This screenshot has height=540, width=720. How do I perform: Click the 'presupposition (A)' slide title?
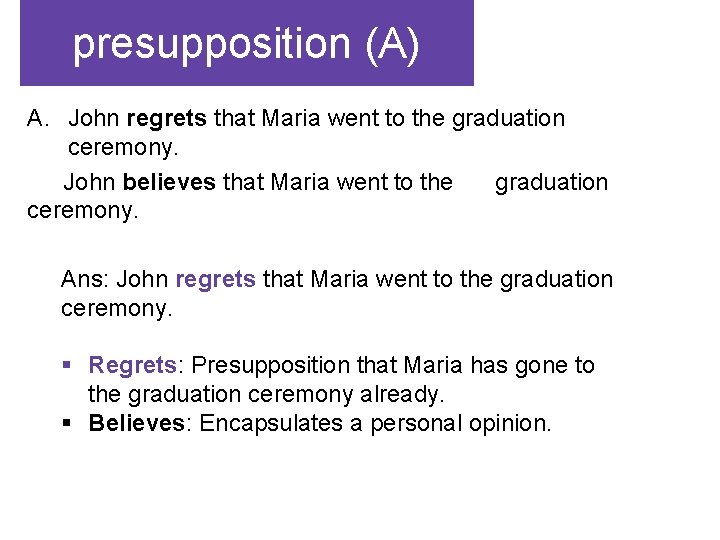click(246, 45)
